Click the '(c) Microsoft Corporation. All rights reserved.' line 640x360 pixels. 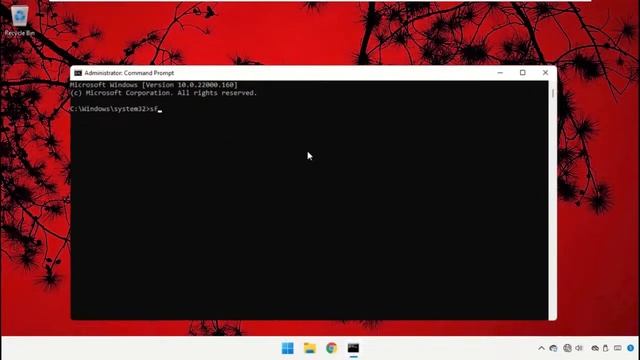pyautogui.click(x=163, y=93)
